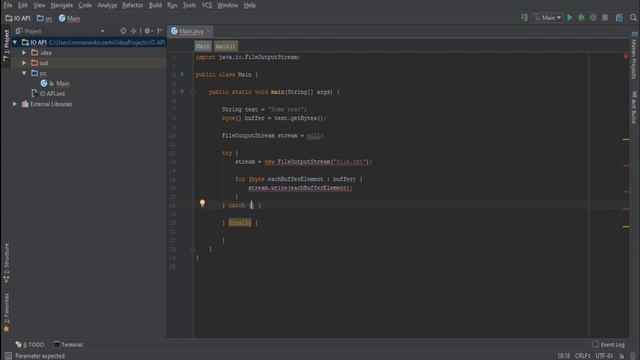Open the Code menu
Viewport: 640px width, 360px height.
click(85, 5)
